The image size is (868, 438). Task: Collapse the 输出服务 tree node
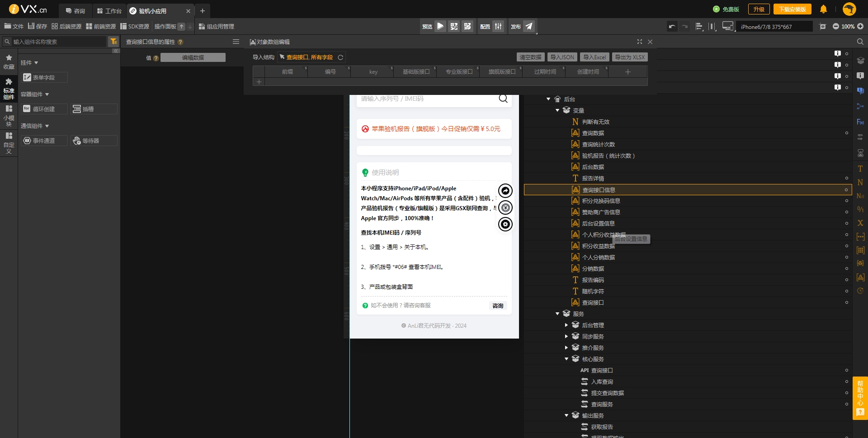coord(566,415)
